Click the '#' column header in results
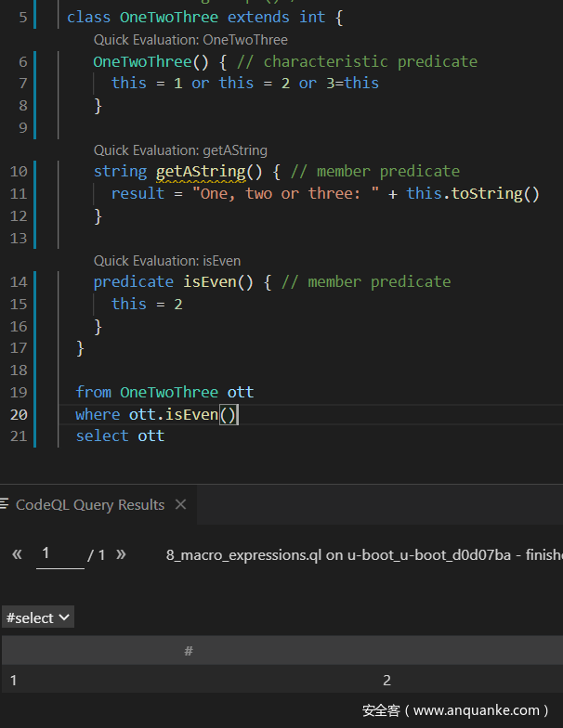This screenshot has width=563, height=728. click(x=189, y=651)
